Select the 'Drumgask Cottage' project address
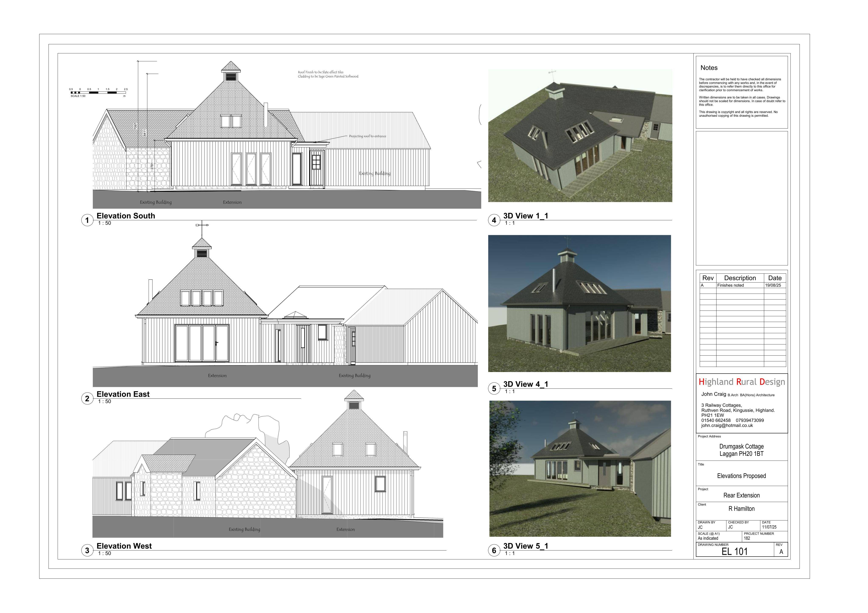The image size is (868, 613). (741, 447)
